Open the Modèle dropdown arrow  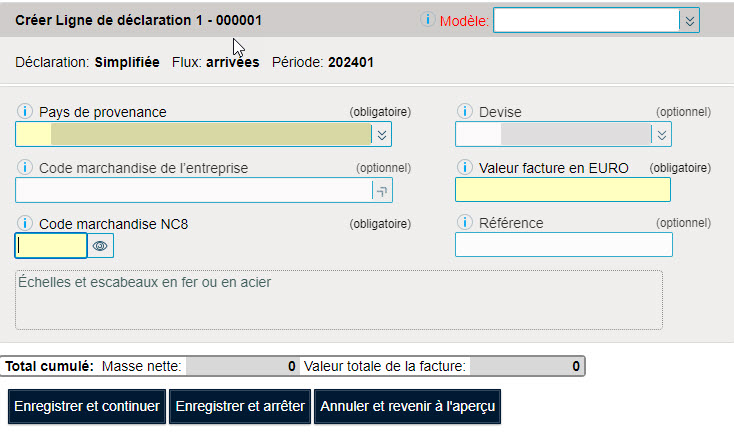690,21
